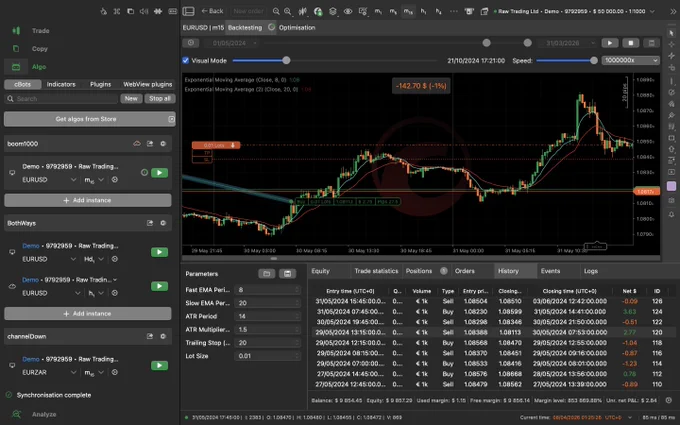680x425 pixels.
Task: Click the cBots search field
Action: (x=61, y=98)
